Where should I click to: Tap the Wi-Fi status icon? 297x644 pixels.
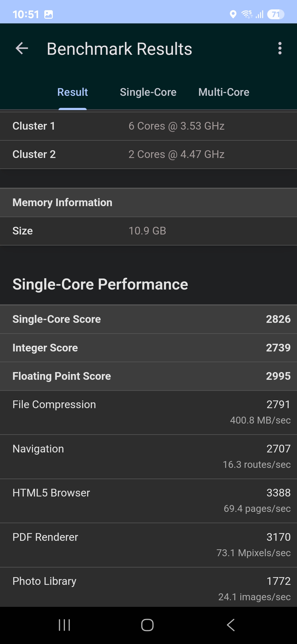(247, 14)
